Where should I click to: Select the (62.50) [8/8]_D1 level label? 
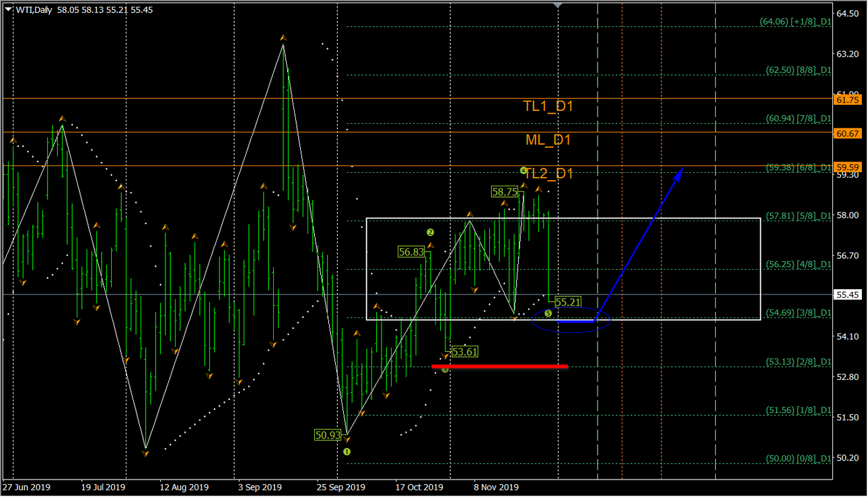(799, 70)
